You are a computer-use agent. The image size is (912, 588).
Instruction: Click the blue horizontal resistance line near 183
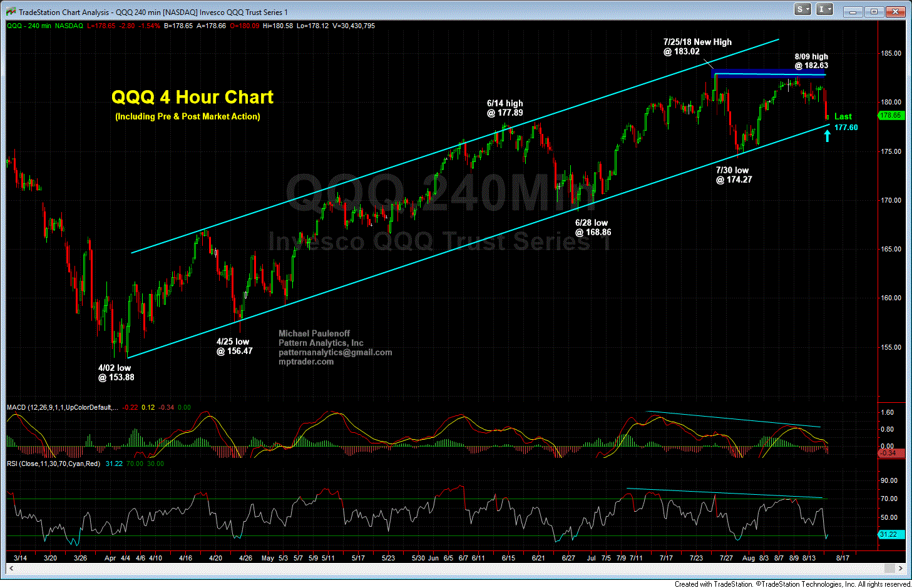[769, 73]
